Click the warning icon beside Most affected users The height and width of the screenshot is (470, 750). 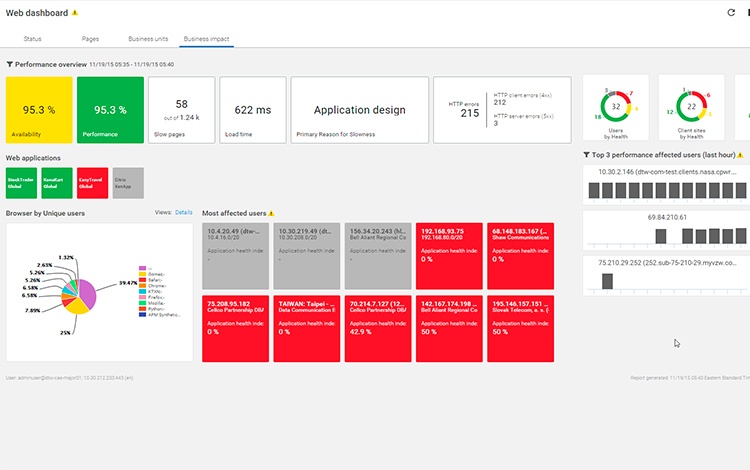pyautogui.click(x=271, y=213)
